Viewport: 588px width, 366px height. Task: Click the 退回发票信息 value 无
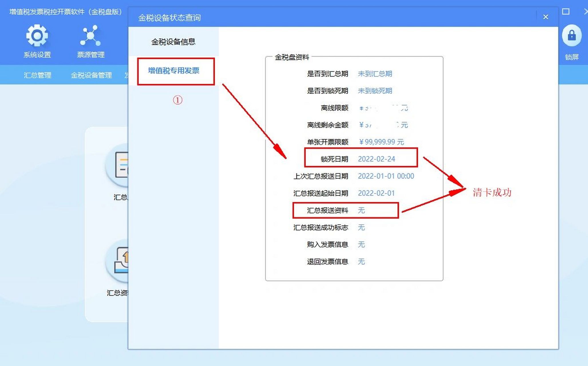(361, 262)
